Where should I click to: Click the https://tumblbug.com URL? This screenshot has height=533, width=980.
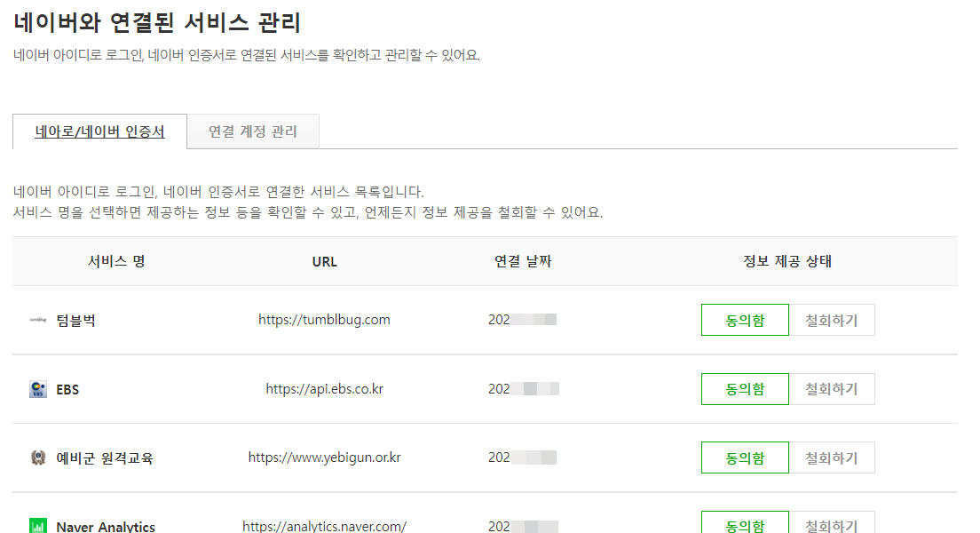point(324,320)
